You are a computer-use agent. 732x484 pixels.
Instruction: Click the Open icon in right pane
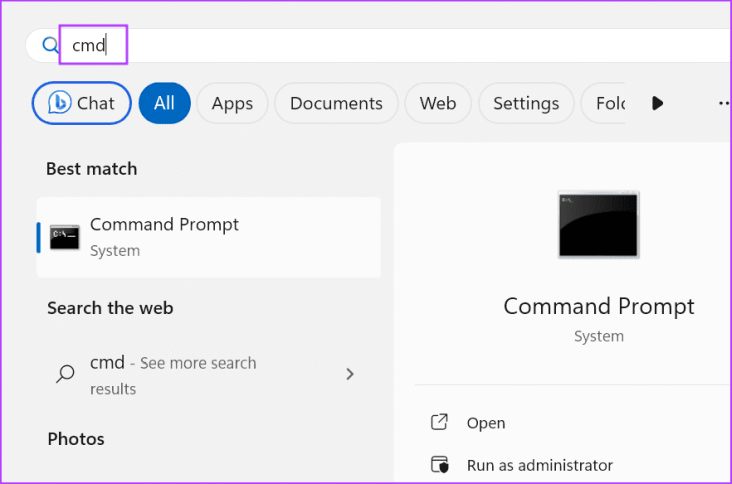click(x=439, y=422)
